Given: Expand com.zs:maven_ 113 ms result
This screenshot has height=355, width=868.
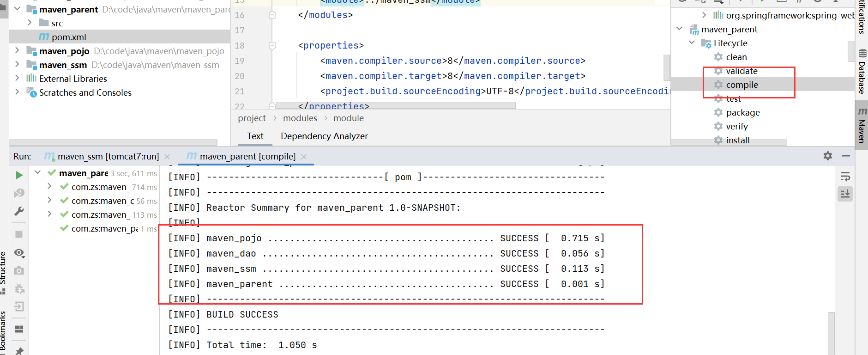Looking at the screenshot, I should (x=49, y=214).
